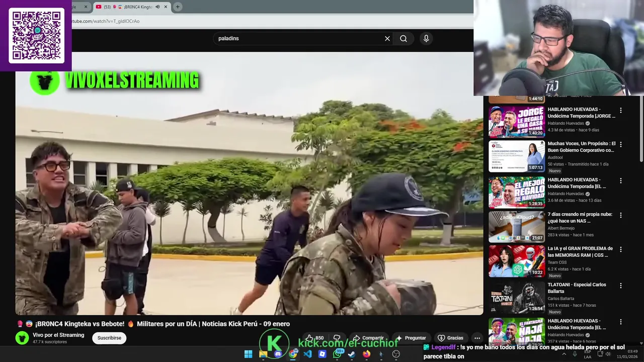Open the options menu for the NAJA NAJA video

click(x=620, y=322)
